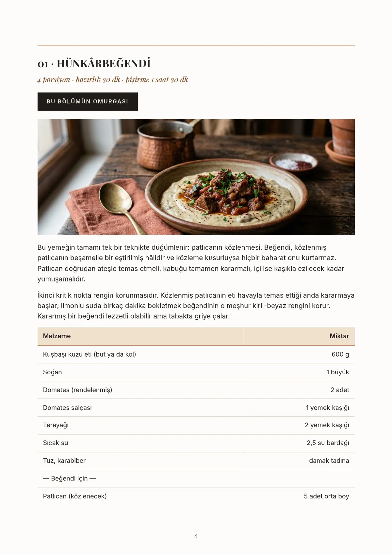Select the 01 · HÜNKÂRBEĞENDİ heading

pos(94,63)
